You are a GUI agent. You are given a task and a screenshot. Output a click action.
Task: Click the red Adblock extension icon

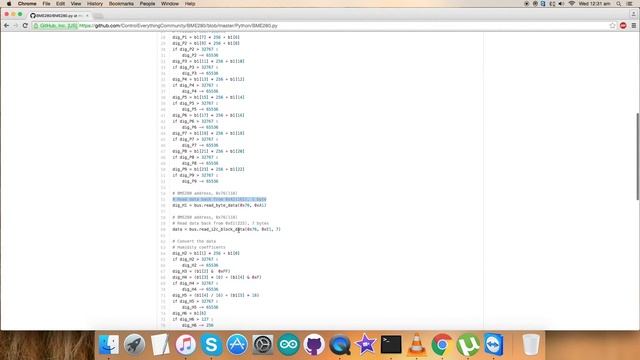click(623, 25)
